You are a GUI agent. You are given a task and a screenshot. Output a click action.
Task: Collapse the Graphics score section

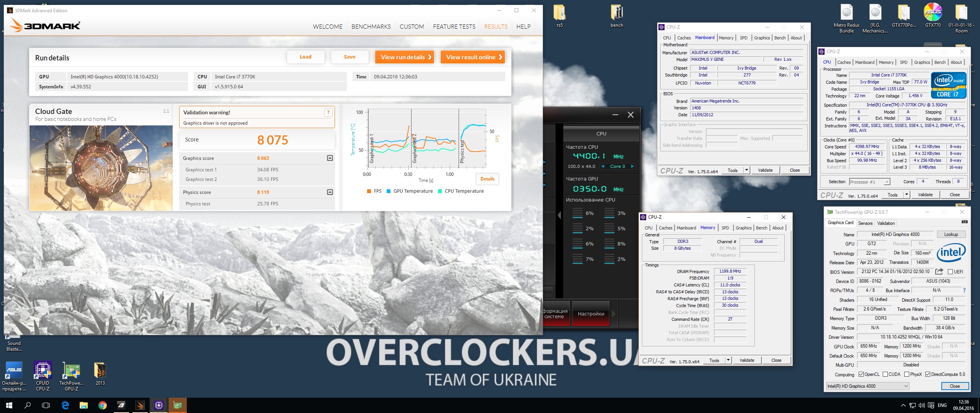330,158
